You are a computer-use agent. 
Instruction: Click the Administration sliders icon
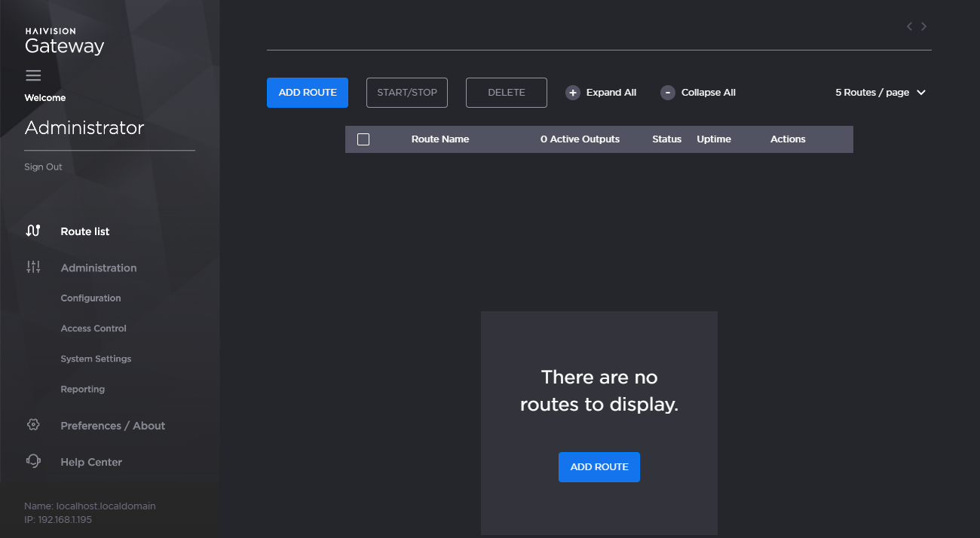click(33, 267)
